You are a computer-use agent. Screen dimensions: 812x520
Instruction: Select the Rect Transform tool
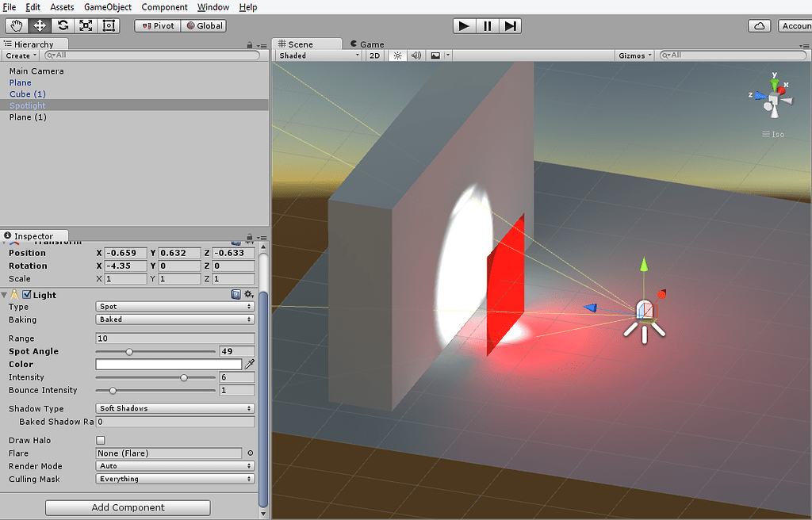[108, 25]
